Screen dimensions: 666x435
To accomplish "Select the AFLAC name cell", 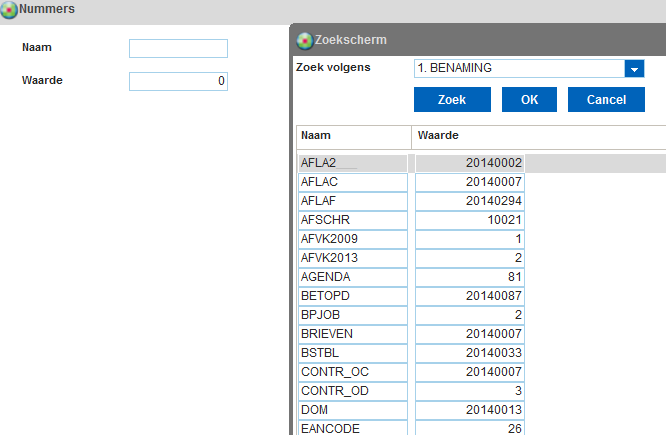I will tap(353, 182).
